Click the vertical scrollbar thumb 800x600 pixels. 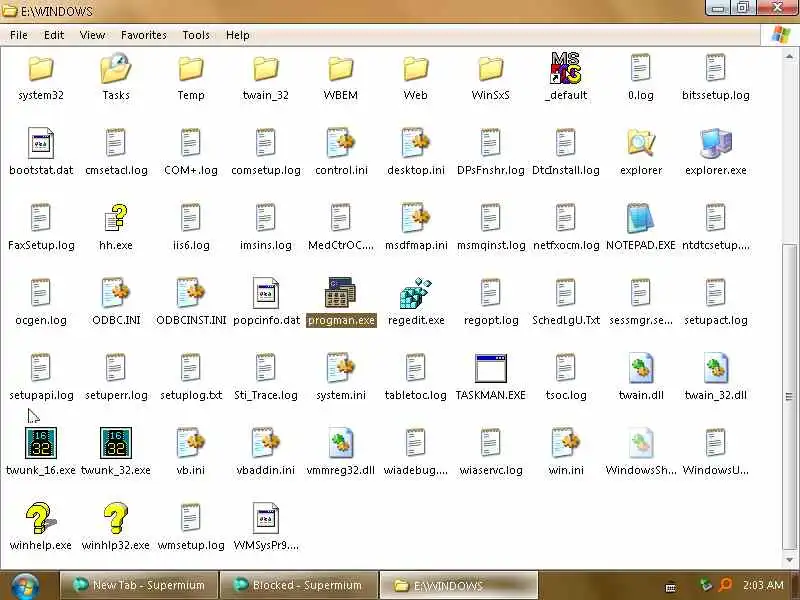click(x=789, y=396)
